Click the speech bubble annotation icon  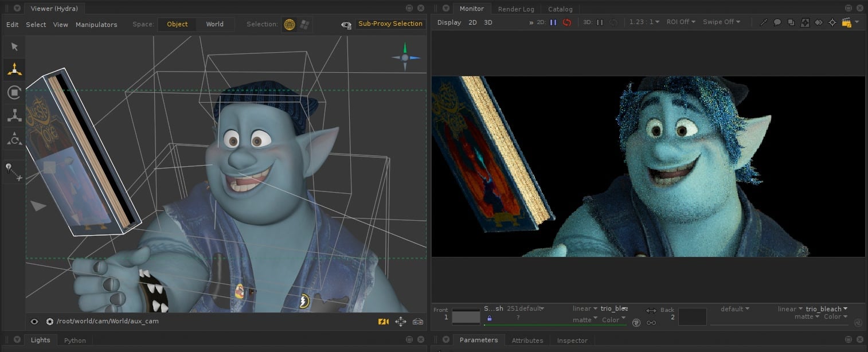[x=777, y=22]
